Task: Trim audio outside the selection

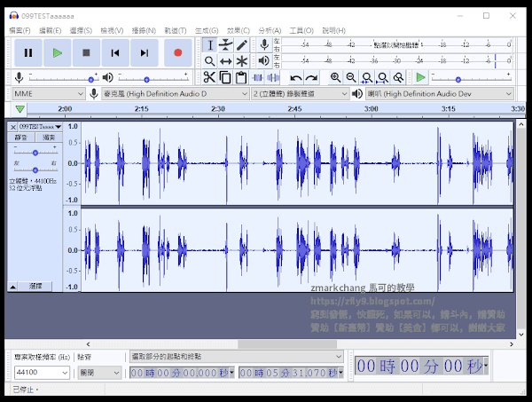Action: (x=257, y=77)
